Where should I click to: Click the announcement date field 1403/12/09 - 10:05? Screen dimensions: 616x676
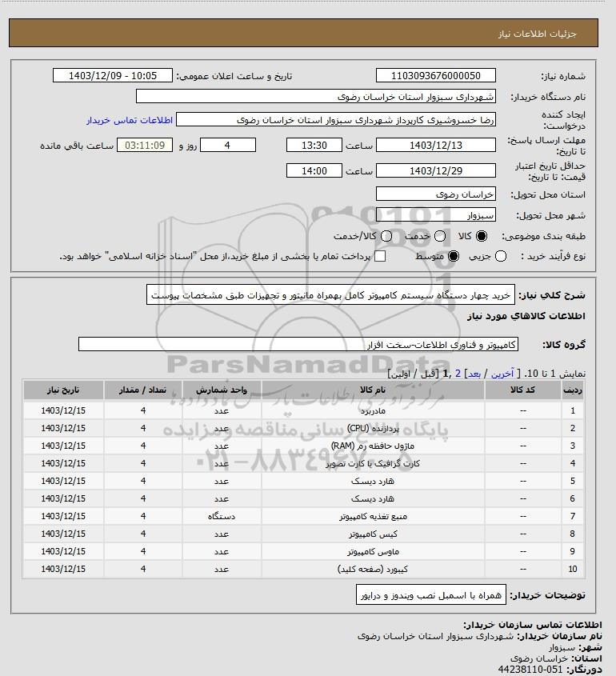tap(113, 75)
